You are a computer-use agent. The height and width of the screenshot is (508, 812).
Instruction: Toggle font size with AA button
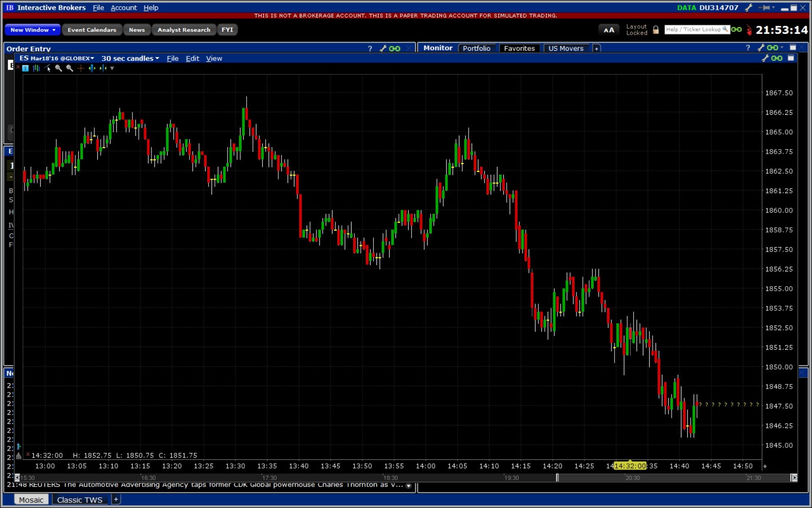[609, 30]
